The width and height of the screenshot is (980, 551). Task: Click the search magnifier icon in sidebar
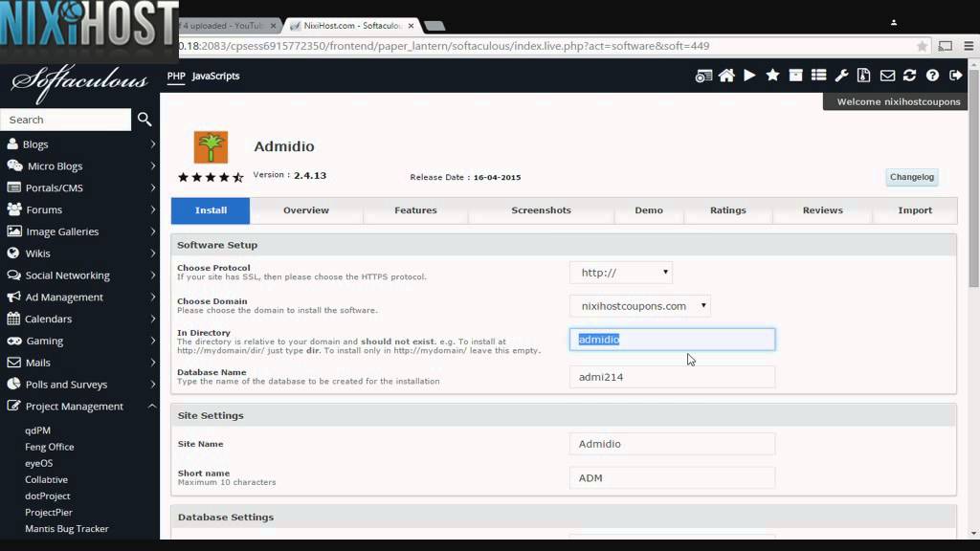pyautogui.click(x=145, y=120)
